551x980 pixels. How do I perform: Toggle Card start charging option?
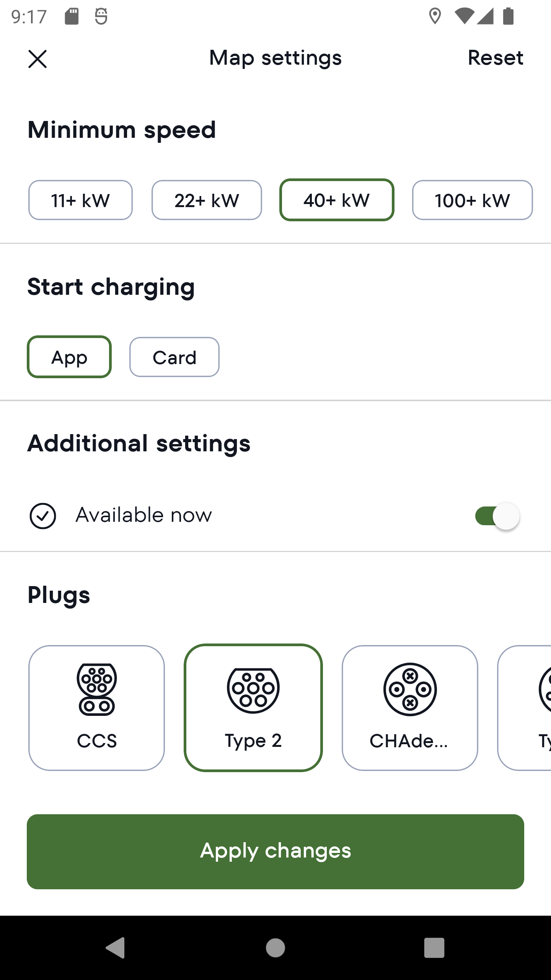pyautogui.click(x=174, y=357)
